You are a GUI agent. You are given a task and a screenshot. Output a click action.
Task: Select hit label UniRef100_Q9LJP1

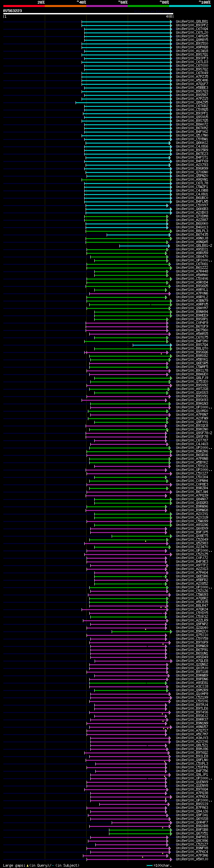click(192, 775)
